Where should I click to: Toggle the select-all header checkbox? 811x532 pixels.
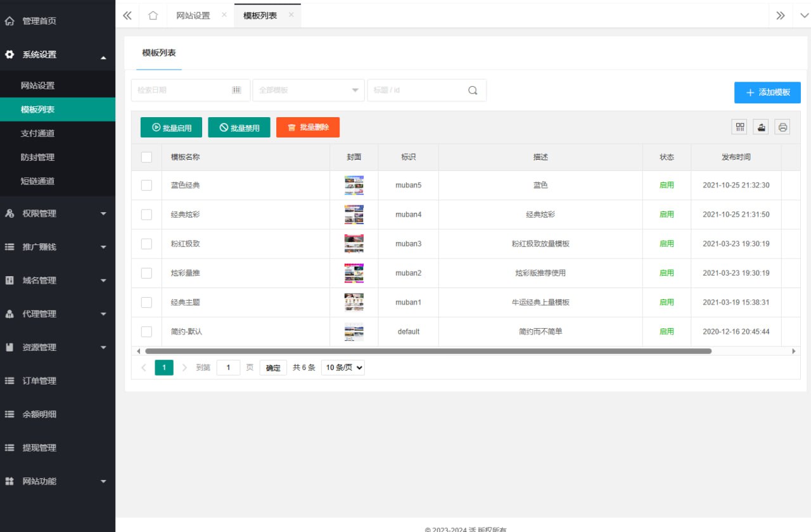pos(146,157)
